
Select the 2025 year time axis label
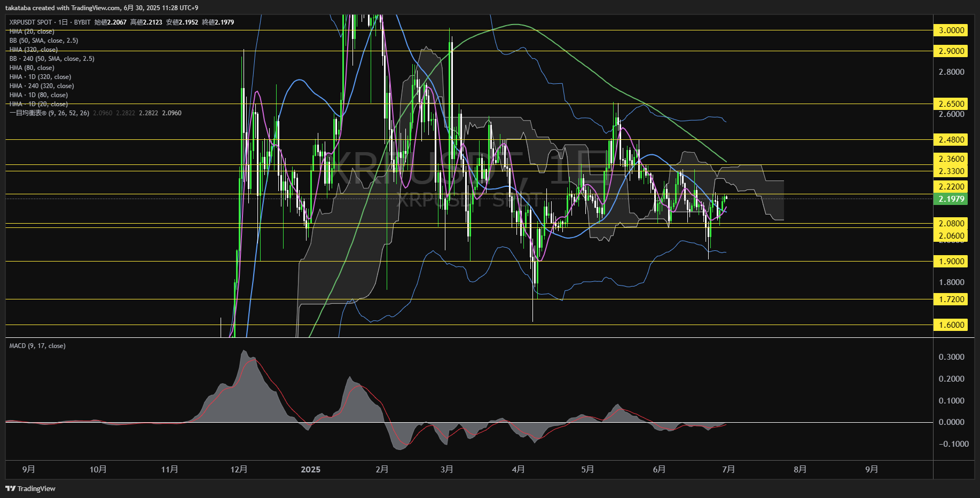[x=310, y=470]
